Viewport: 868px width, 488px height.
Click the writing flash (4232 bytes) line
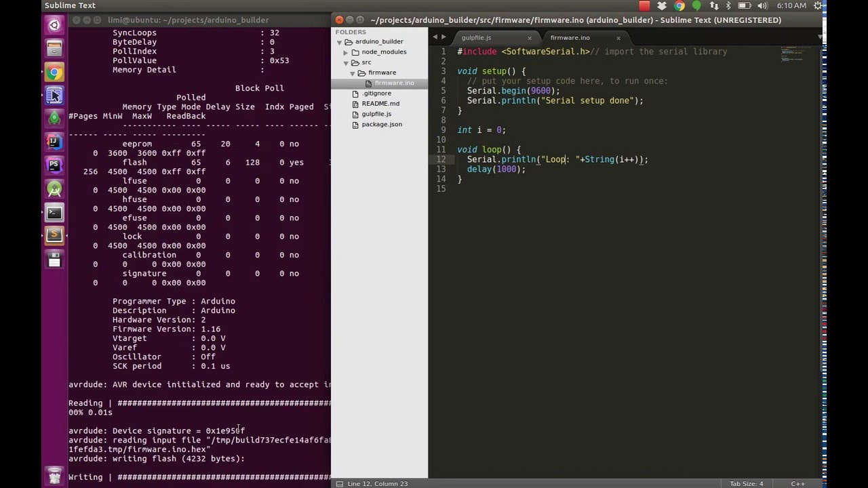157,458
